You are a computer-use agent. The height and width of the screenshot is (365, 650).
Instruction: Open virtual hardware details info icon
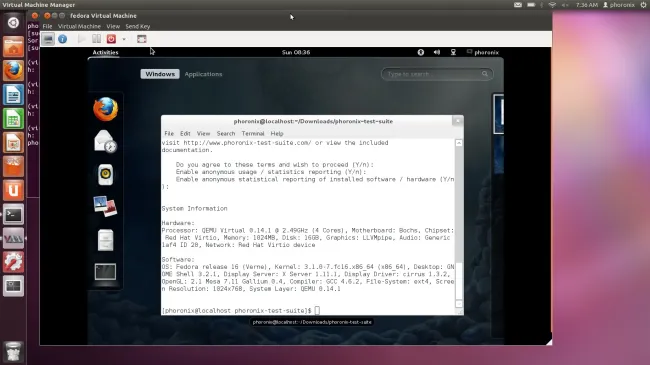pos(63,39)
